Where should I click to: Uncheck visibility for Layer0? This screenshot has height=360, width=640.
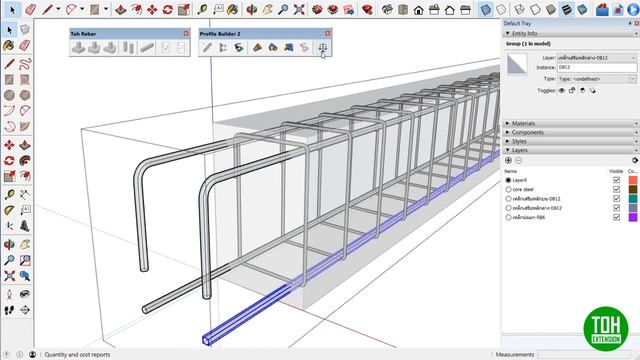click(616, 180)
